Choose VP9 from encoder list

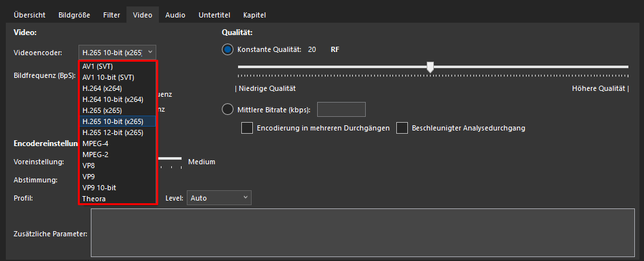coord(117,177)
